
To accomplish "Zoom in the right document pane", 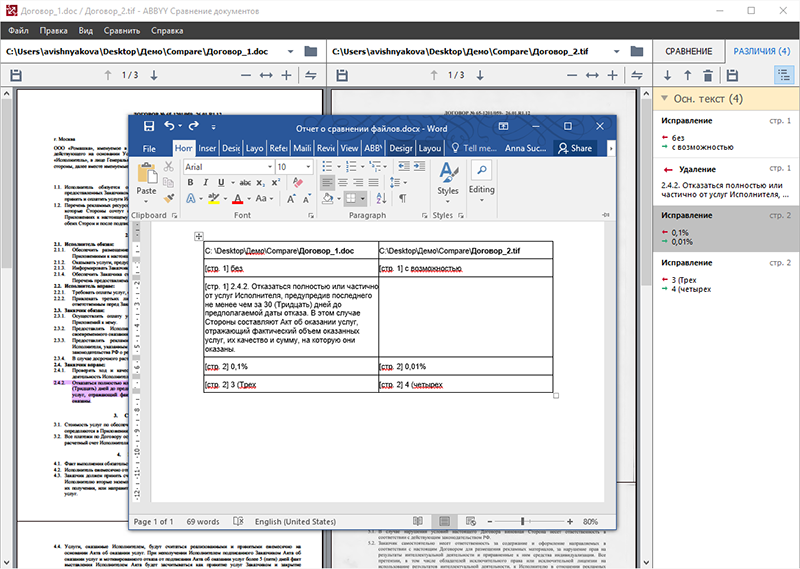I will click(x=612, y=76).
